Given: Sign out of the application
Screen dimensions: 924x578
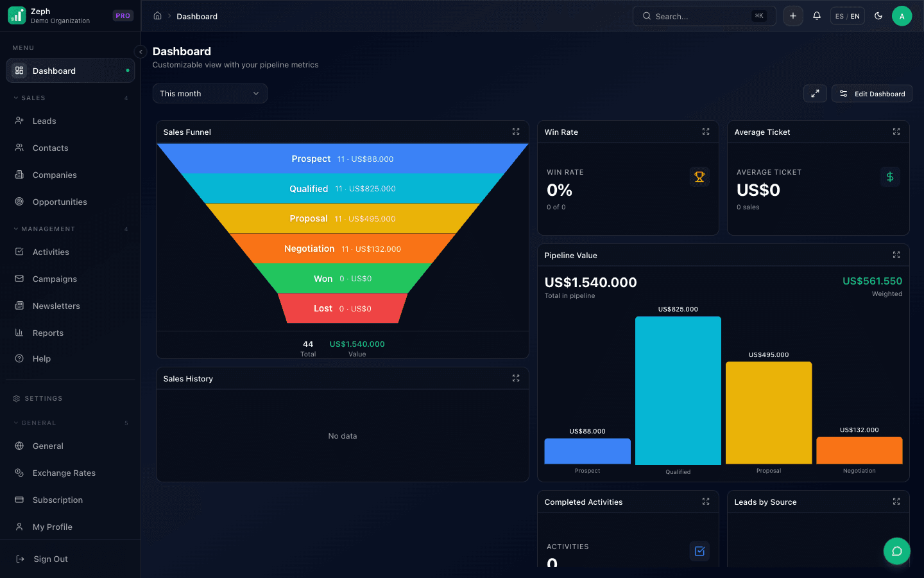Looking at the screenshot, I should point(51,559).
